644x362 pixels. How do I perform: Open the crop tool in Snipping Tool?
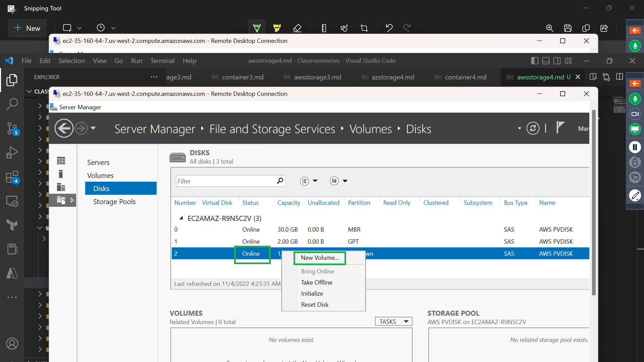[x=364, y=28]
